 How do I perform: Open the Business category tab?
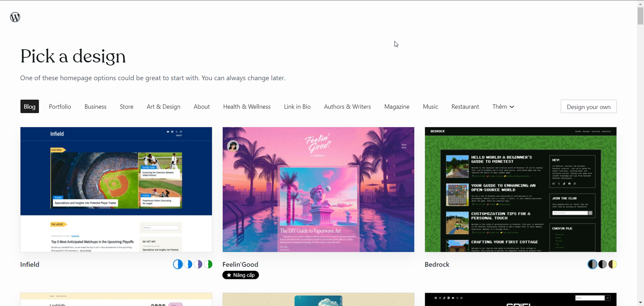pyautogui.click(x=95, y=107)
